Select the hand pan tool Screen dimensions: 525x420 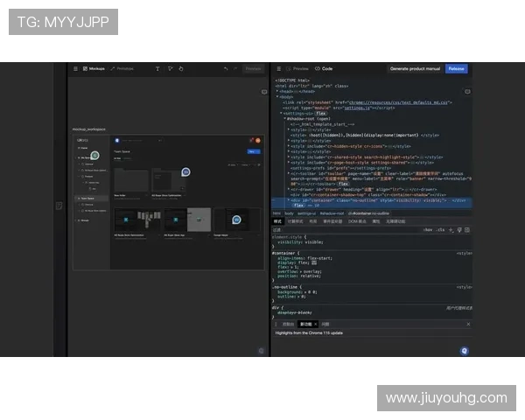(181, 68)
